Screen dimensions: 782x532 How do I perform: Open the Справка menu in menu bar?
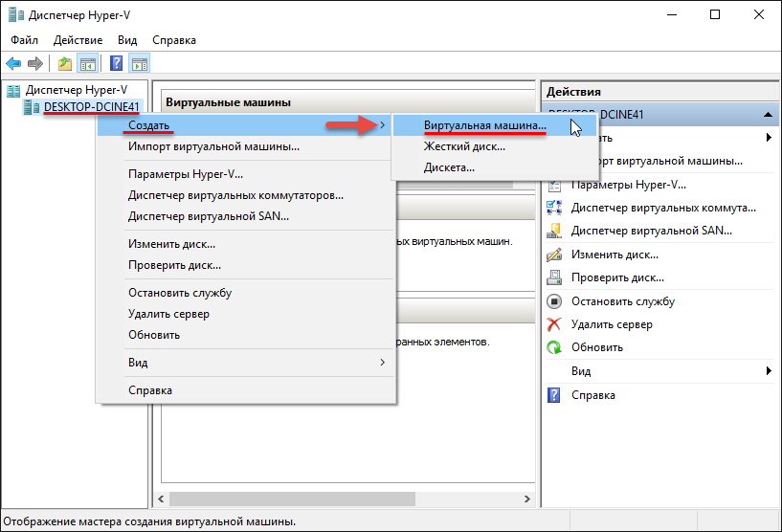pyautogui.click(x=174, y=40)
